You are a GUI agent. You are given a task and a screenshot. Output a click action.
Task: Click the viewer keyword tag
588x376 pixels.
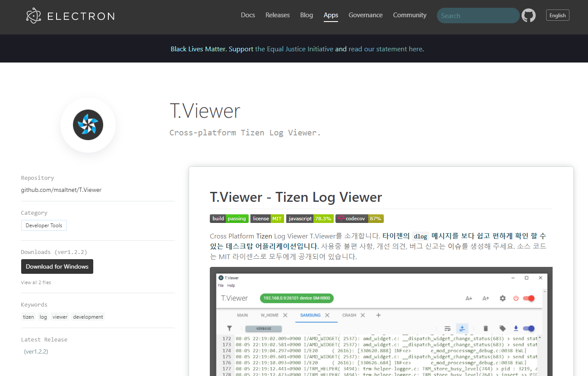click(x=60, y=317)
